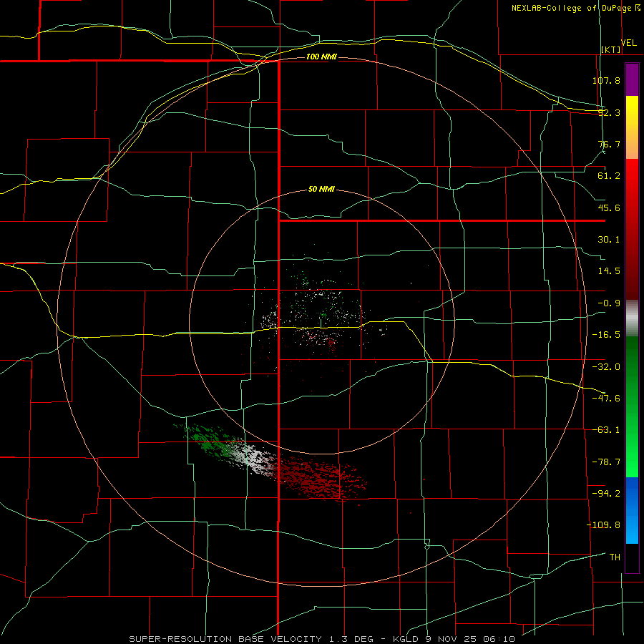
Task: Click the 100 NMI range ring label
Action: coord(321,57)
